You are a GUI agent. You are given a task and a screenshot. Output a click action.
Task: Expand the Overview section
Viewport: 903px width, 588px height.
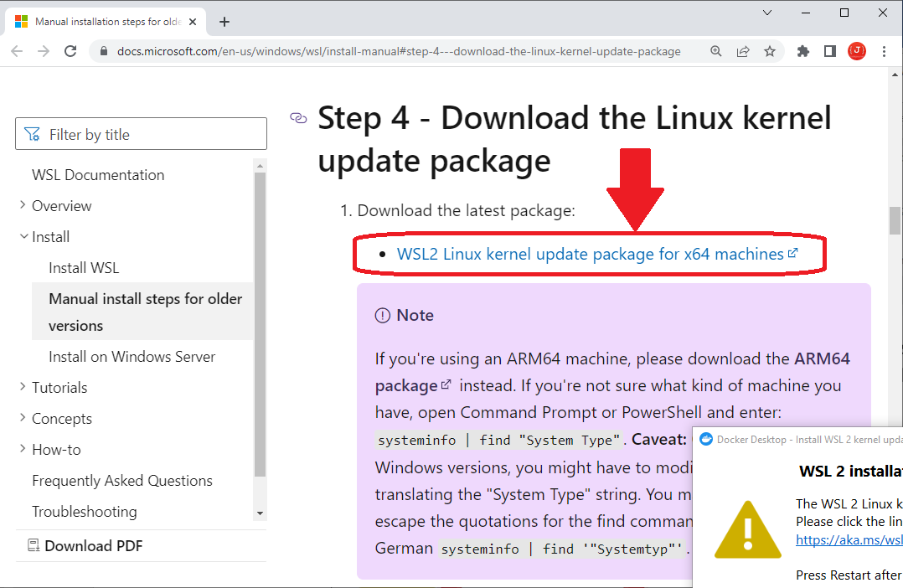point(23,205)
